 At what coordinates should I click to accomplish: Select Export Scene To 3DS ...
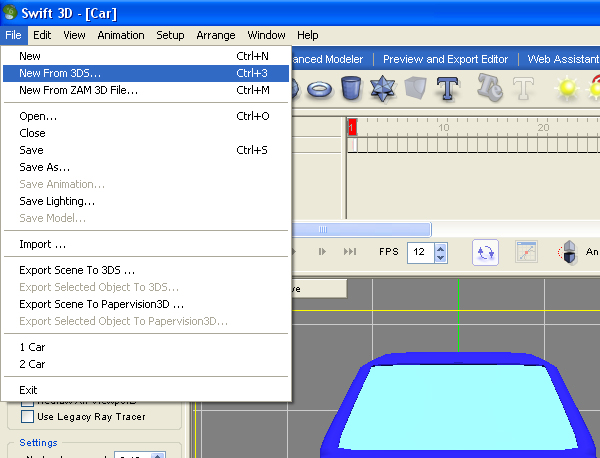click(x=146, y=270)
